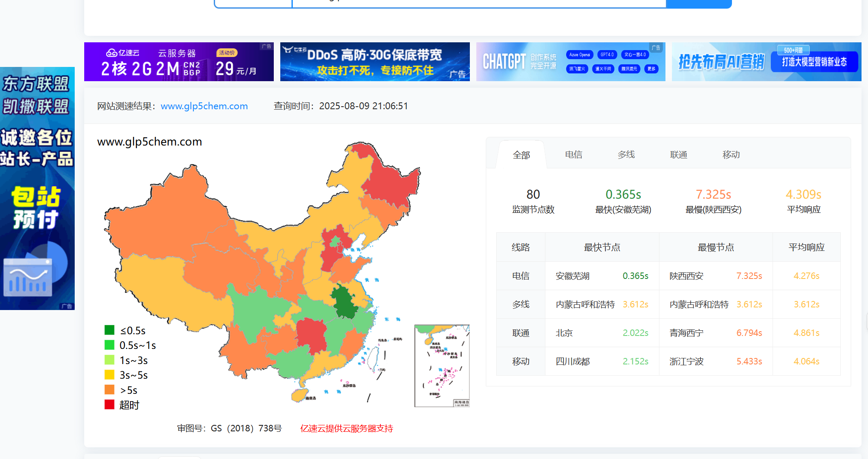This screenshot has height=459, width=868.
Task: Click the 更多 pill in the ChatGPT ad
Action: [x=651, y=69]
